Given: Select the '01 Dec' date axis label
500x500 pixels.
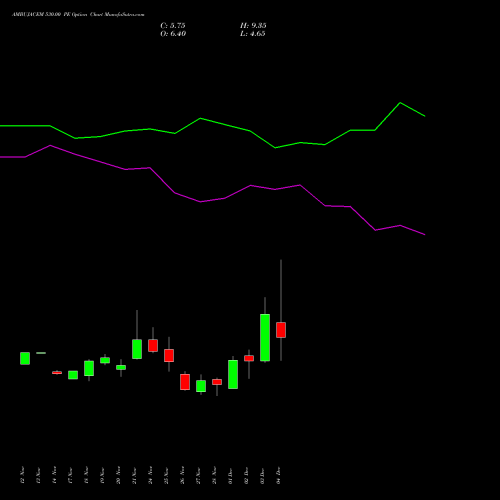Looking at the screenshot, I should 230,475.
